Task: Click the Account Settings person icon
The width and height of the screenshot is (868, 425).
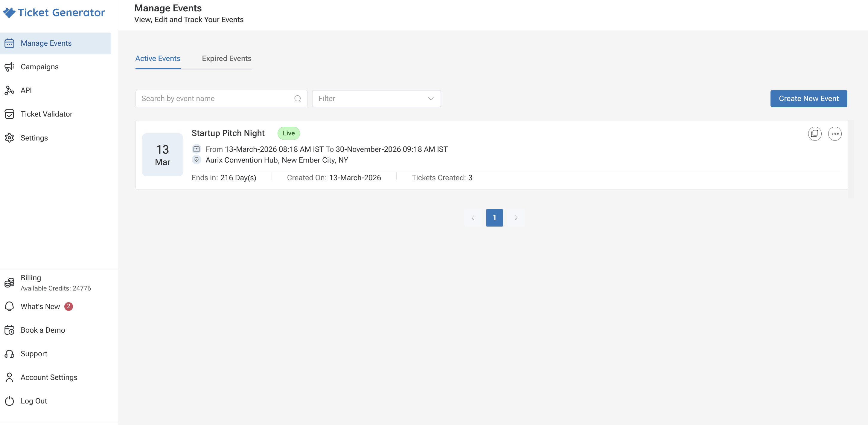Action: (x=10, y=377)
